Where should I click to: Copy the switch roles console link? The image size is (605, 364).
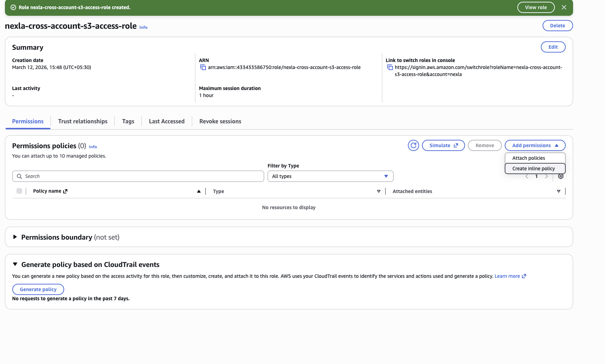[x=390, y=67]
